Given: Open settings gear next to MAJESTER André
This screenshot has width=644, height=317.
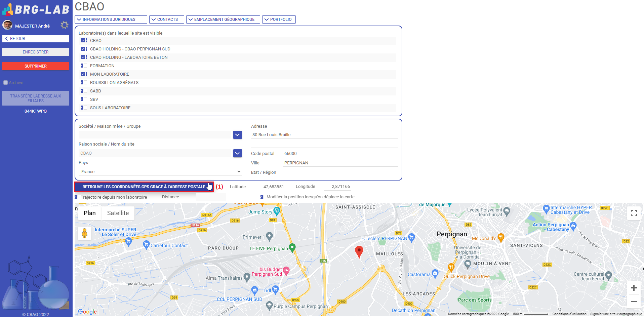Looking at the screenshot, I should coord(64,25).
